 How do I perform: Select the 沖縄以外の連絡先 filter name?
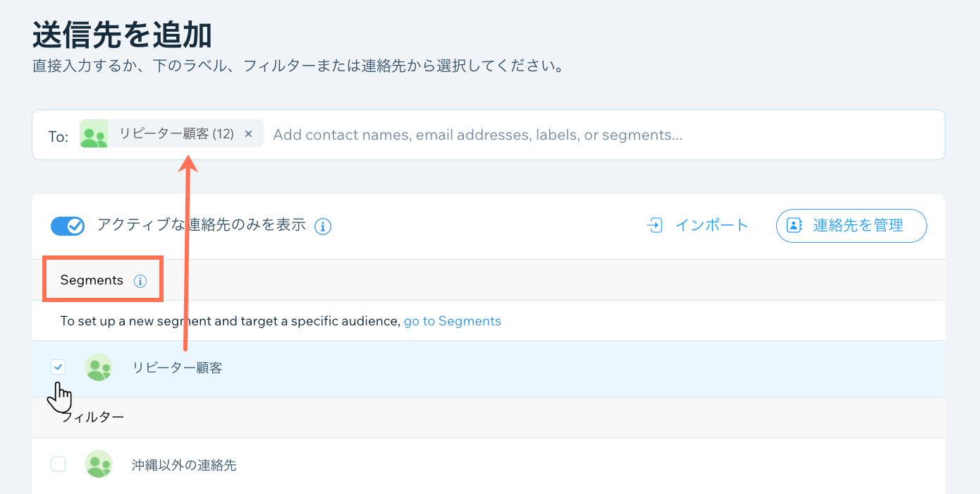click(184, 465)
